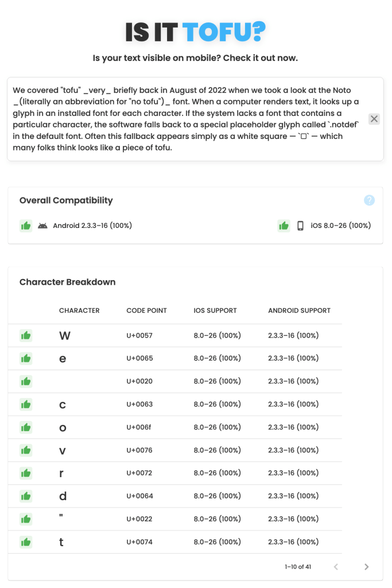
Task: Go to next page of characters
Action: click(x=367, y=567)
